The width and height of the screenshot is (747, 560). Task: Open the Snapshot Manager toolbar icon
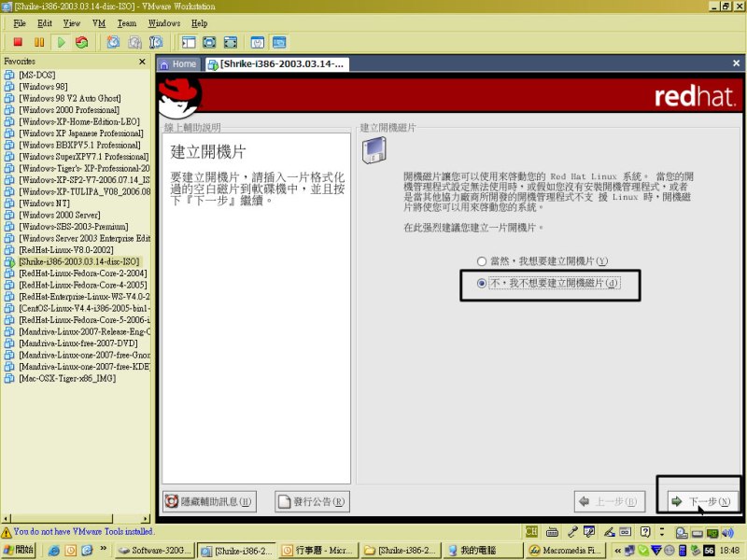(156, 42)
